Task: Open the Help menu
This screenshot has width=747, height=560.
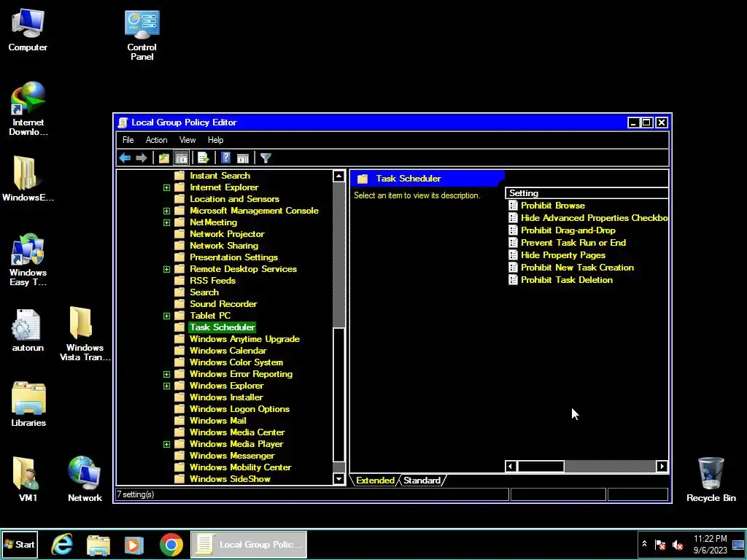Action: pos(215,140)
